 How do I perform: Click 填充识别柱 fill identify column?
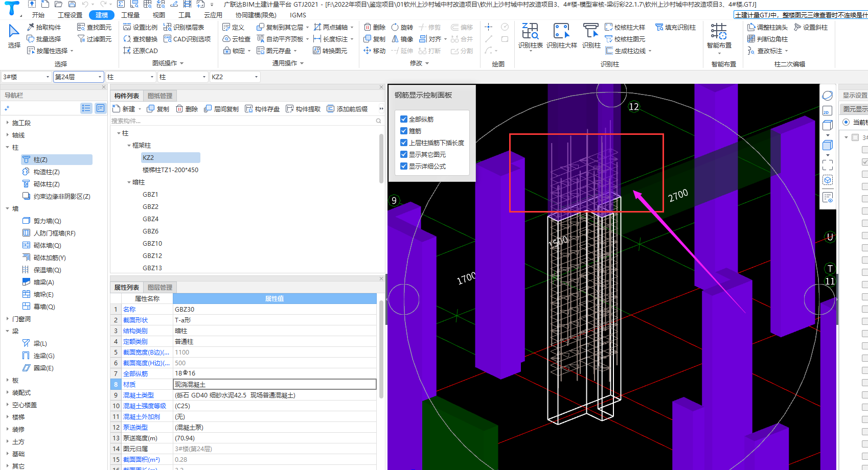(675, 27)
